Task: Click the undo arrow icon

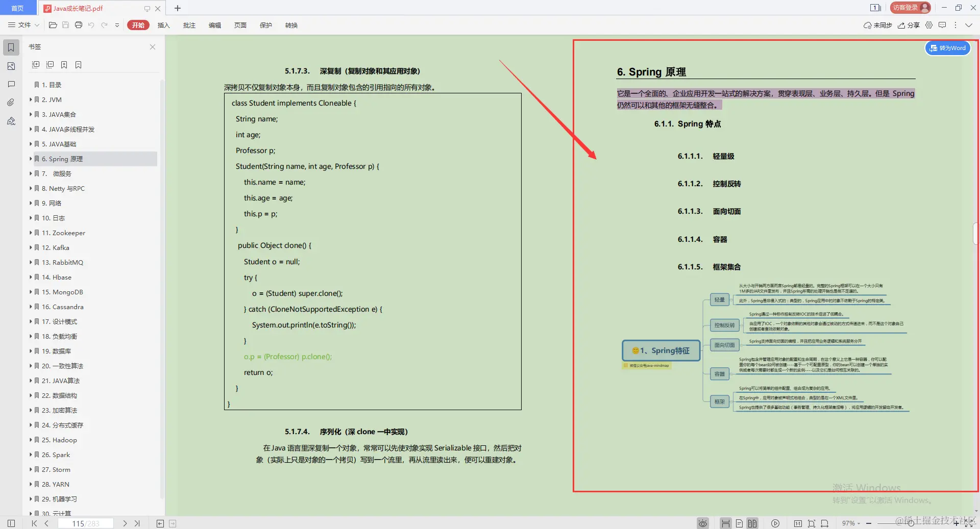Action: click(91, 25)
